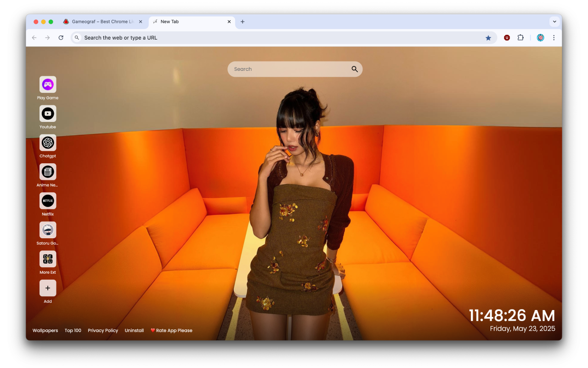Open Chrome's three-dot menu
588x368 pixels.
point(554,38)
